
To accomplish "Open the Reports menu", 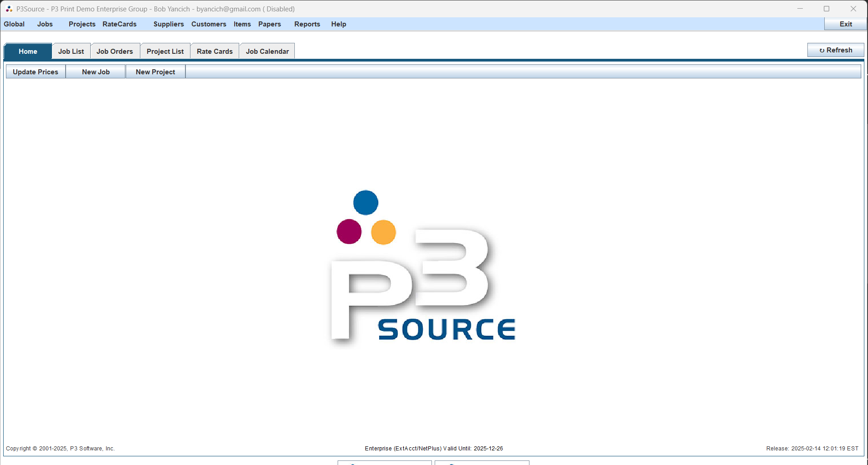I will click(x=307, y=24).
